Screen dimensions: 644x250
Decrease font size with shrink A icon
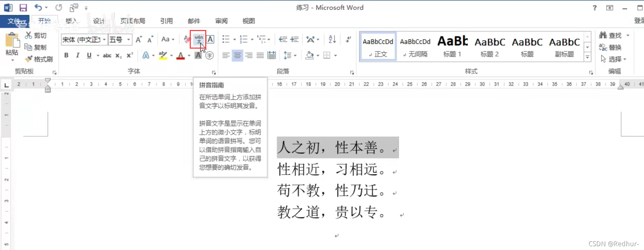pyautogui.click(x=150, y=39)
